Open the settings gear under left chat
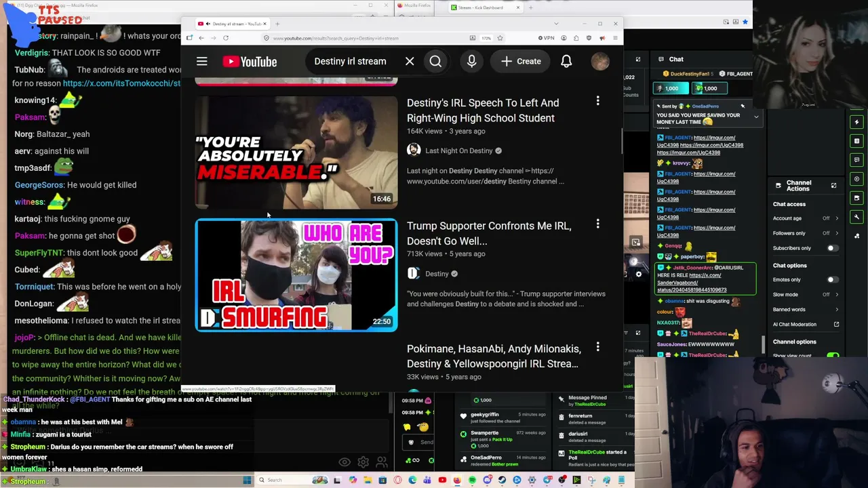The height and width of the screenshot is (488, 868). point(363,462)
